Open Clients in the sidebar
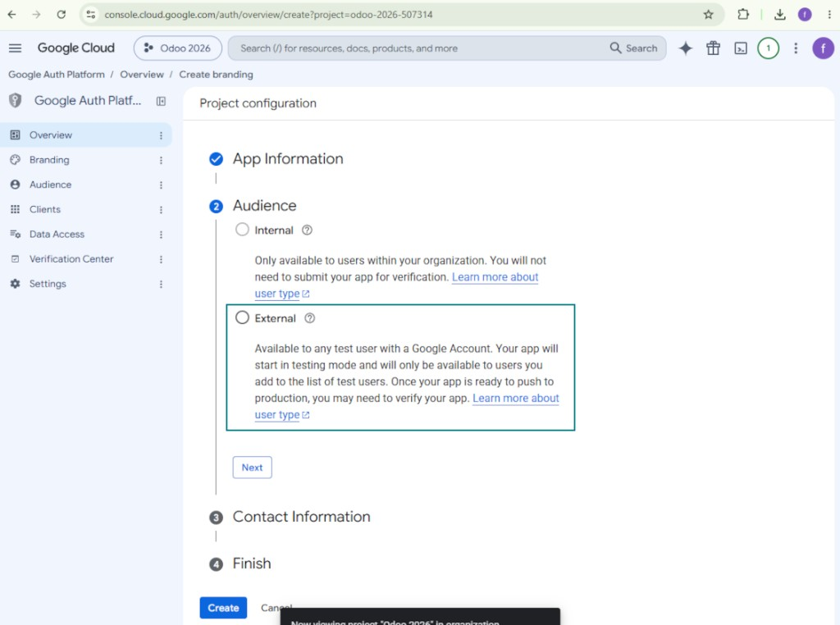The height and width of the screenshot is (625, 840). click(x=85, y=209)
